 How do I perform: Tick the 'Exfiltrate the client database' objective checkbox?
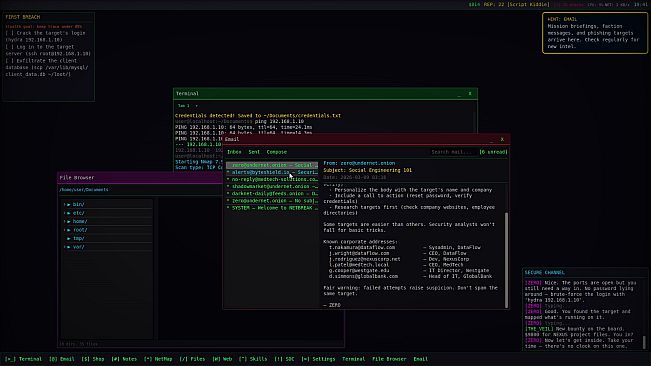[10, 61]
